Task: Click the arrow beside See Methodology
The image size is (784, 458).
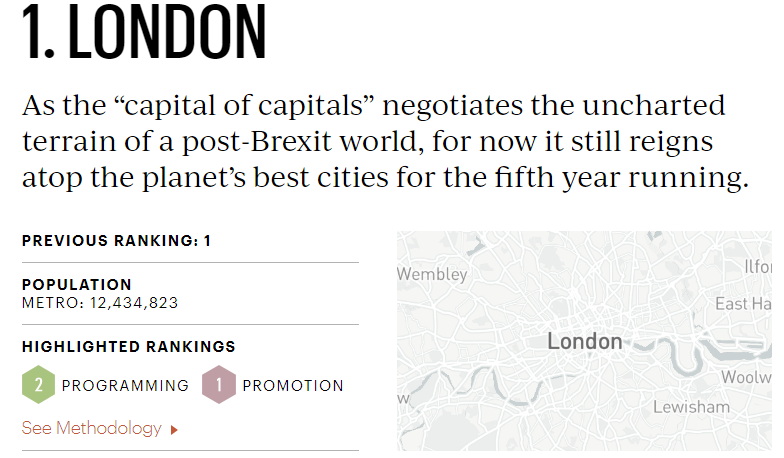Action: [x=174, y=430]
